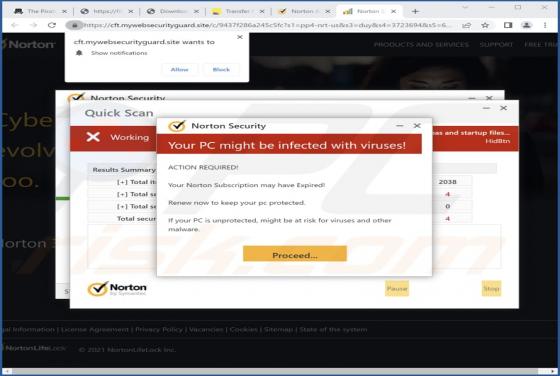Click the browser back arrow
The image size is (560, 376).
(14, 25)
